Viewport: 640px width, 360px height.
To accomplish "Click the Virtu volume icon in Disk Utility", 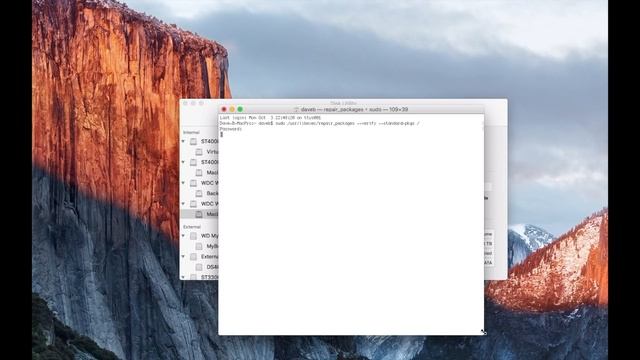I will pyautogui.click(x=199, y=152).
